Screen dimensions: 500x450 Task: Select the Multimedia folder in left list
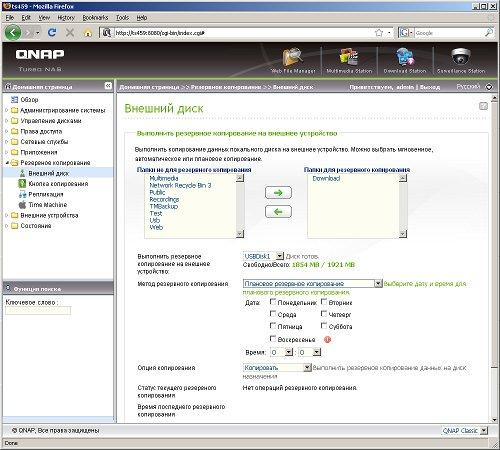pos(164,178)
